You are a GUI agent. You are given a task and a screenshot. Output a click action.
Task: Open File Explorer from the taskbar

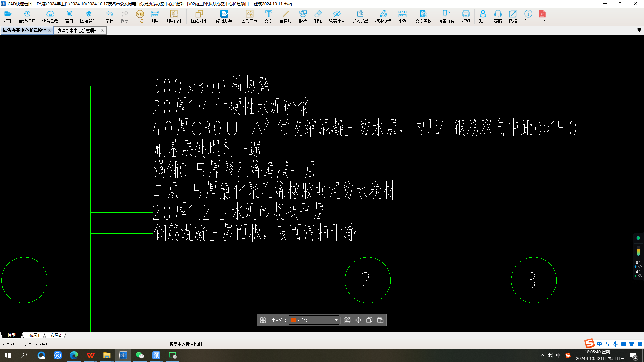pos(107,355)
